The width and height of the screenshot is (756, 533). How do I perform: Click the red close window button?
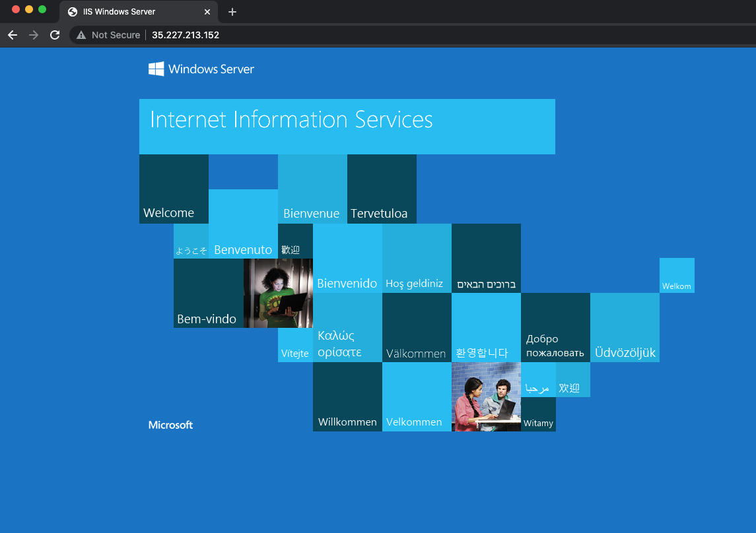pos(15,9)
